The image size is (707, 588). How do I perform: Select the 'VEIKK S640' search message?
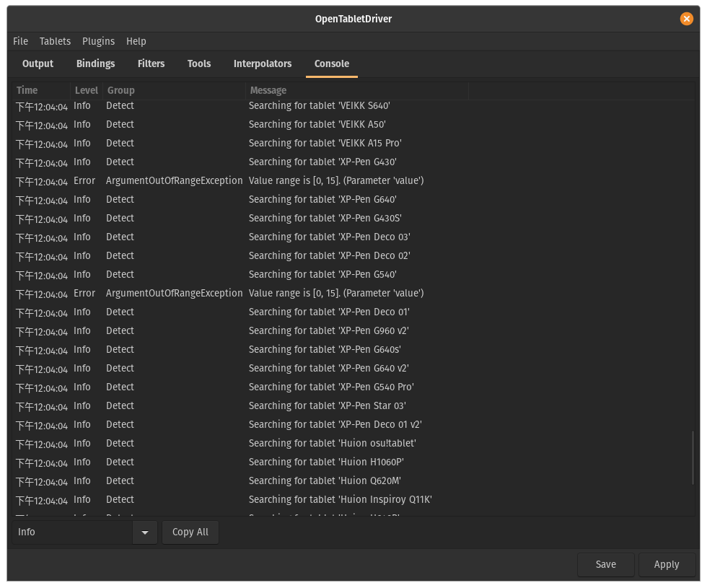coord(319,105)
